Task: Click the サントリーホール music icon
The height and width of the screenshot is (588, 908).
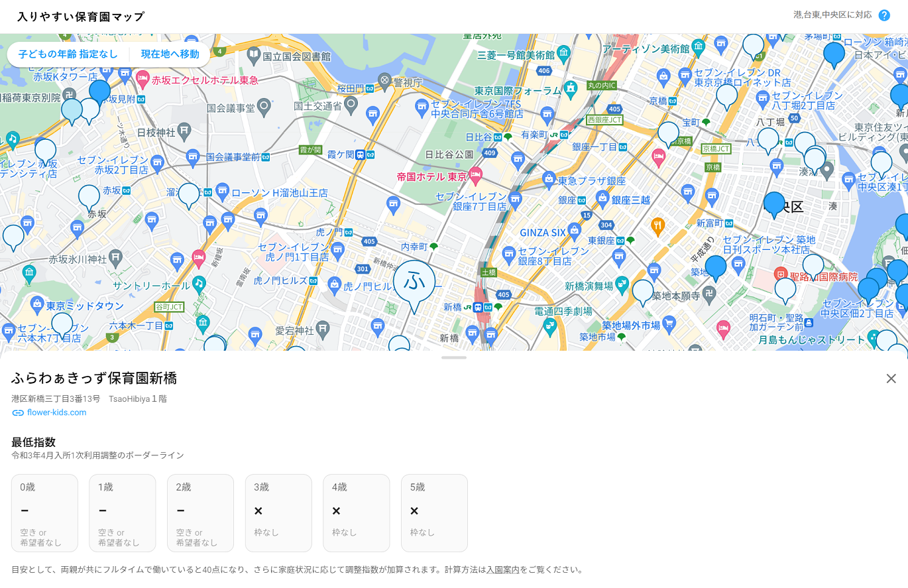Action: pyautogui.click(x=198, y=284)
